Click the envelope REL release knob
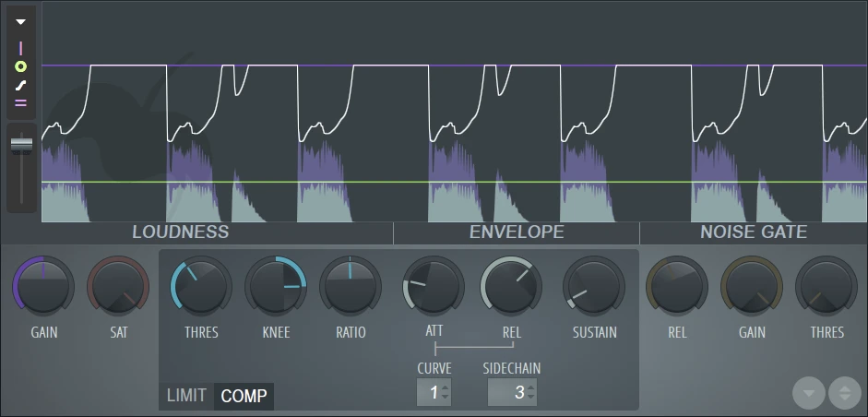The image size is (868, 417). (x=511, y=287)
